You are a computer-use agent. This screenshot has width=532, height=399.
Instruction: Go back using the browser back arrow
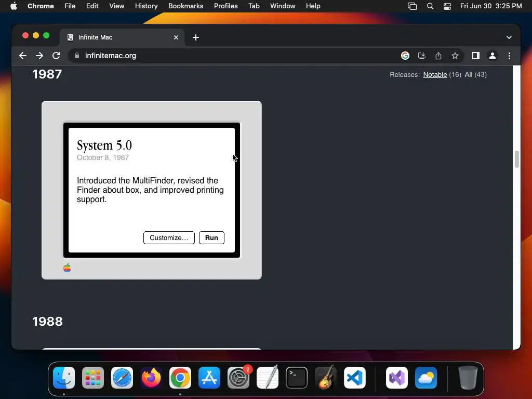tap(23, 56)
